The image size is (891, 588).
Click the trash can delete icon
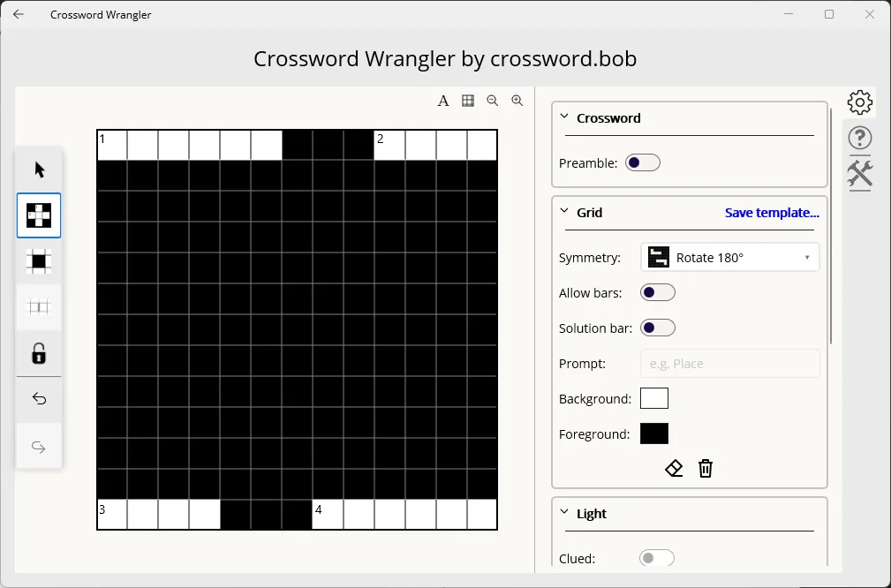[706, 469]
